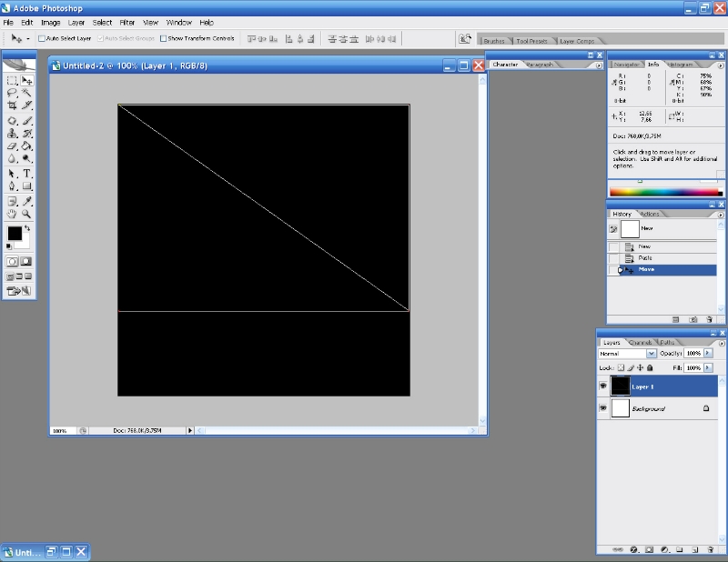Expand the Fill percentage arrow
This screenshot has height=562, width=728.
coord(709,367)
